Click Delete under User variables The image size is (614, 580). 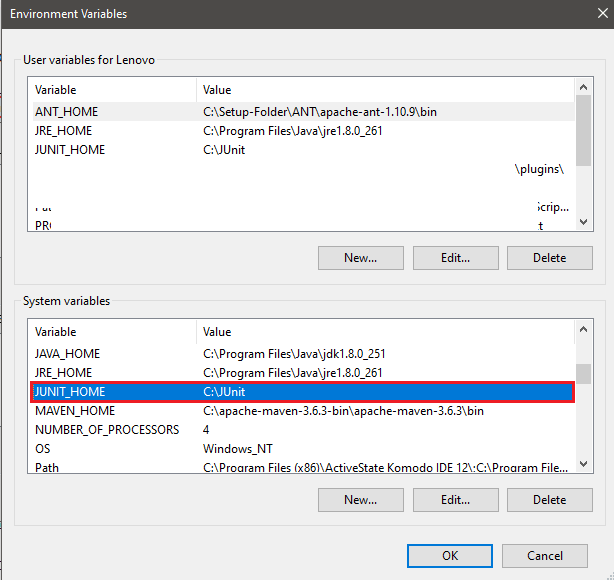[549, 258]
